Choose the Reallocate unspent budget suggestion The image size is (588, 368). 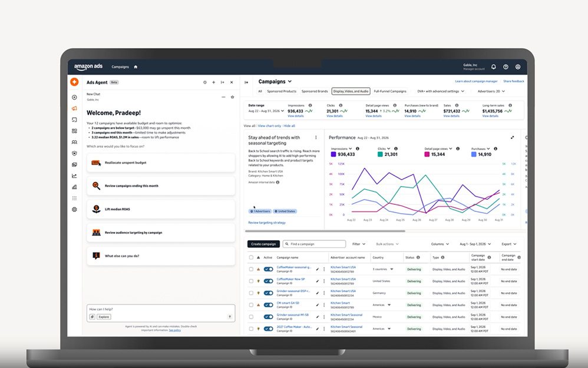coord(161,163)
